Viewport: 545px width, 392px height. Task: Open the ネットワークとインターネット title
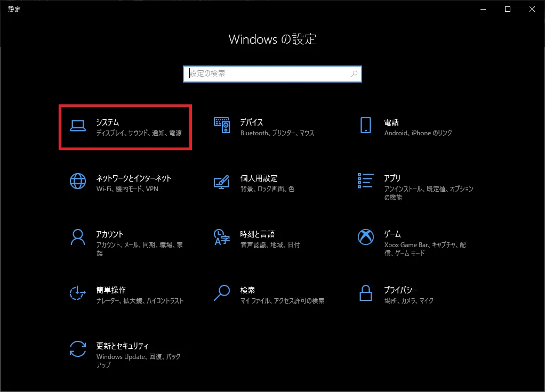point(134,178)
